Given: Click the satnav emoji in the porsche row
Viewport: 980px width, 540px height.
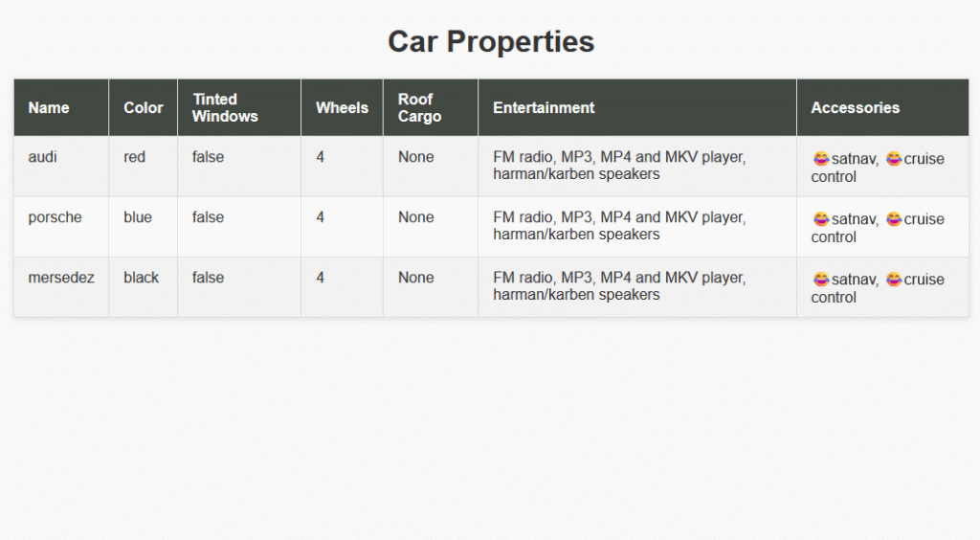Looking at the screenshot, I should pyautogui.click(x=821, y=219).
